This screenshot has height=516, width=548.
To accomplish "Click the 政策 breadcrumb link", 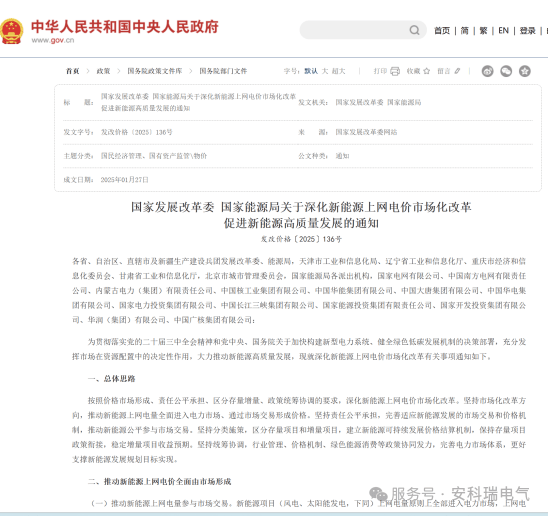I will (x=103, y=71).
